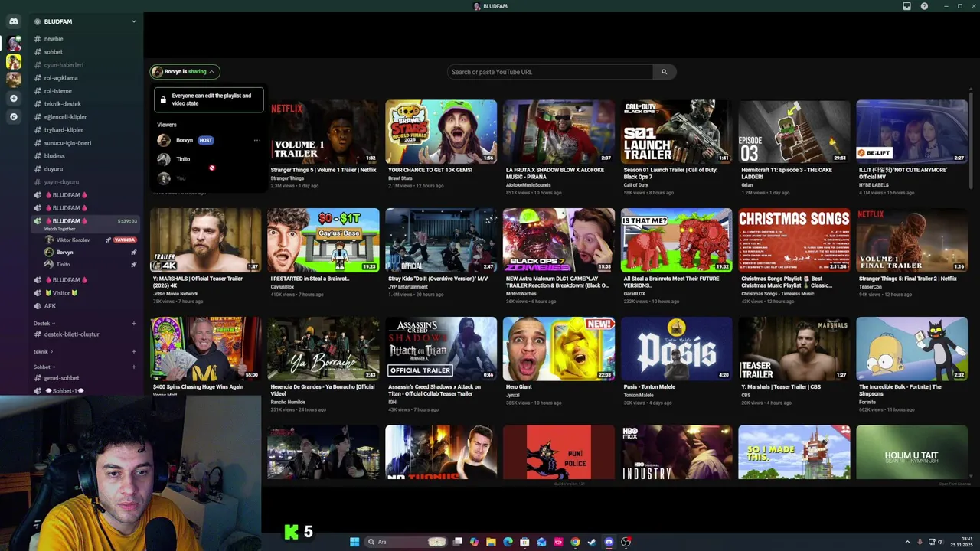Open the taskbar clock and date
Viewport: 980px width, 551px height.
click(x=962, y=542)
